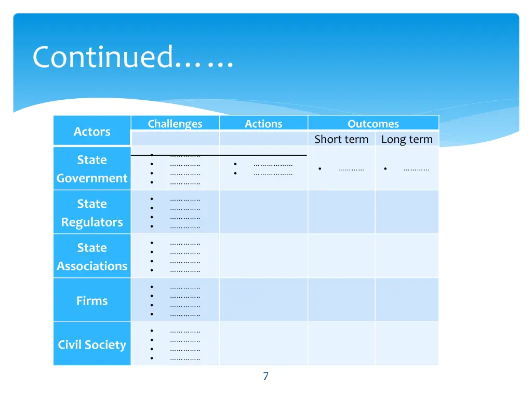Select the "Actions" column header
Image resolution: width=532 pixels, height=399 pixels.
[263, 124]
